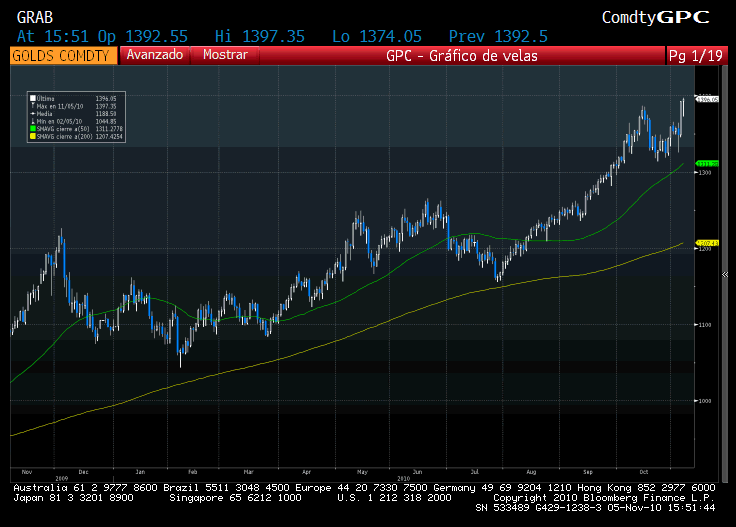This screenshot has width=736, height=527.
Task: Click the Copyright 2010 Bloomberg Finance L.P. text
Action: pos(604,497)
